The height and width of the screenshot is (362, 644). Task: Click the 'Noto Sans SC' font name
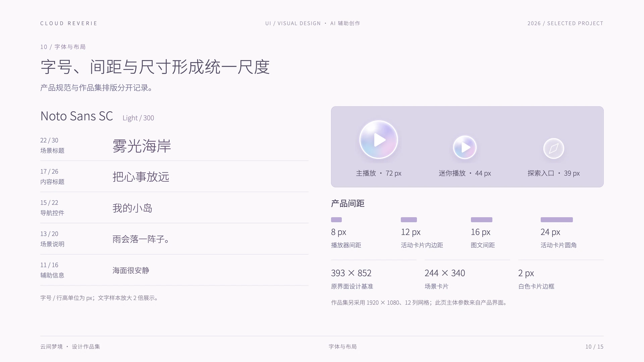point(76,116)
